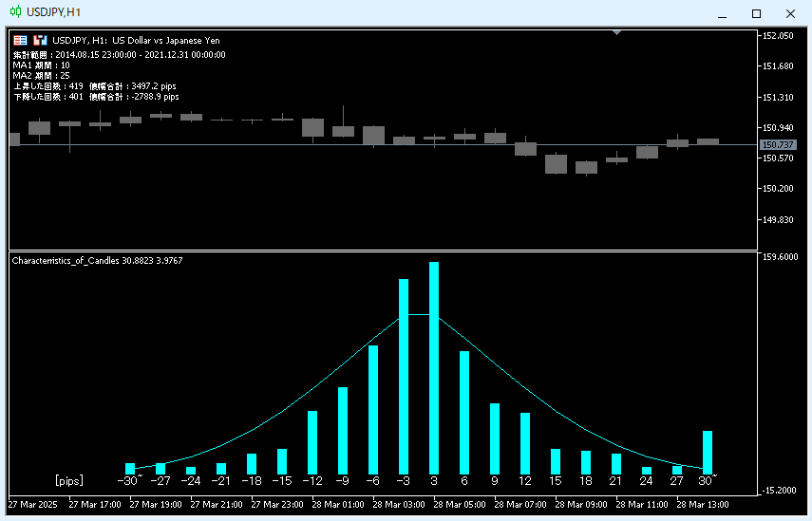The image size is (812, 521).
Task: Close the USDJPY,H1 chart window
Action: click(x=790, y=14)
